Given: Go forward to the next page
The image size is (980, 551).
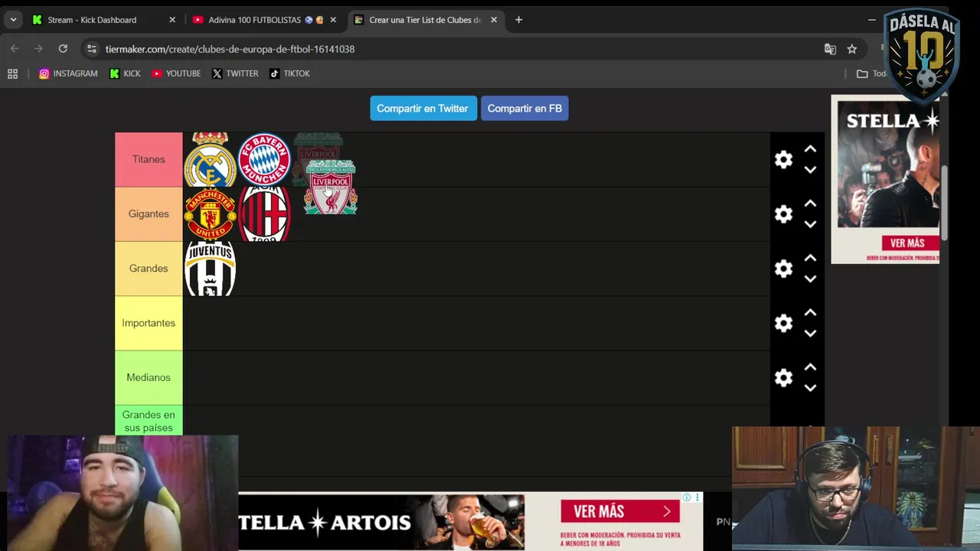Looking at the screenshot, I should 38,49.
